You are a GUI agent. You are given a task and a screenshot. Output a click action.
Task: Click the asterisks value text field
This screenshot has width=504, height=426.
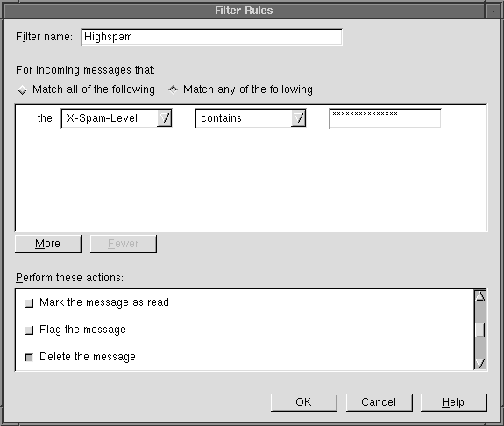coord(385,118)
